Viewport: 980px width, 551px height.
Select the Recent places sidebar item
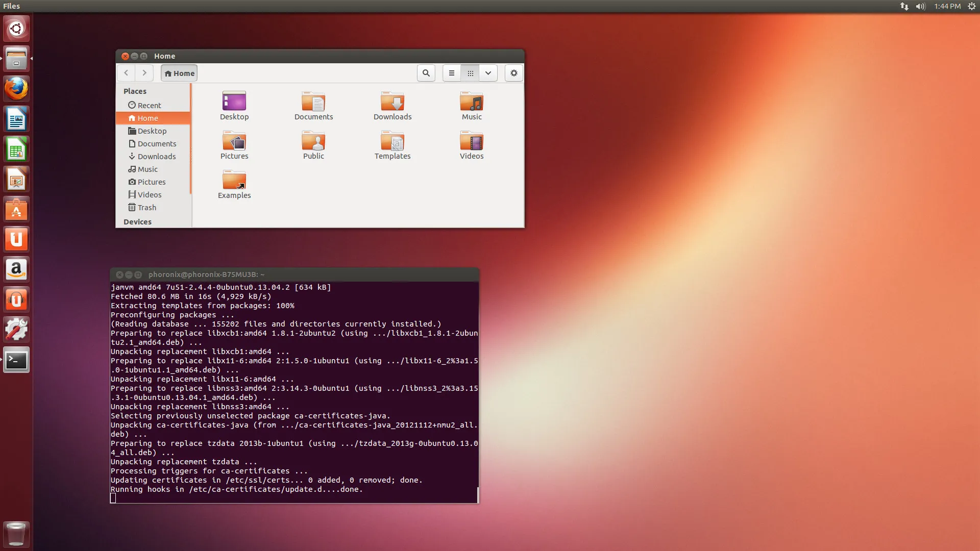pos(150,105)
